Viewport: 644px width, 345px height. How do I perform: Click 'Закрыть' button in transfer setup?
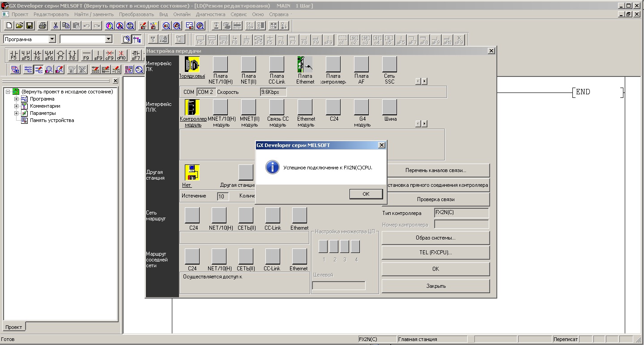click(x=436, y=286)
